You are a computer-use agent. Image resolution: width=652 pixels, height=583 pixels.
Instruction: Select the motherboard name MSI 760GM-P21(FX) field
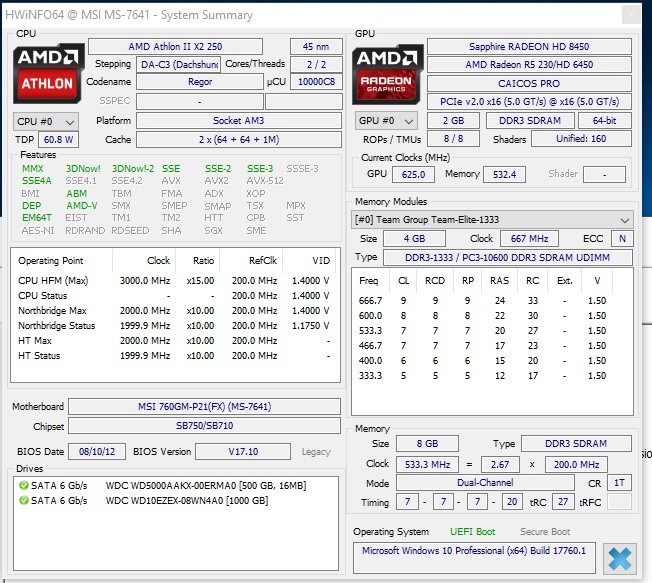click(205, 406)
